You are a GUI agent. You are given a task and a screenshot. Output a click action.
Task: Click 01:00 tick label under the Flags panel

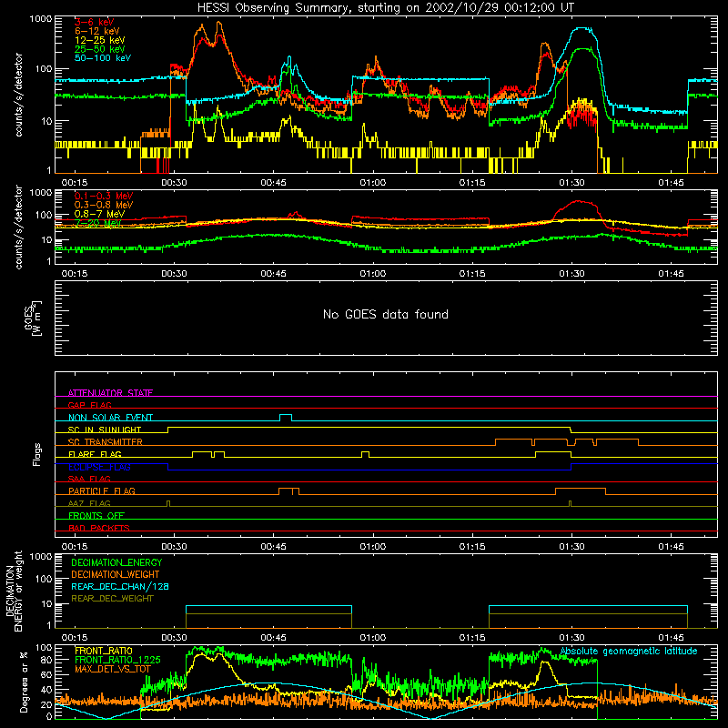coord(373,547)
